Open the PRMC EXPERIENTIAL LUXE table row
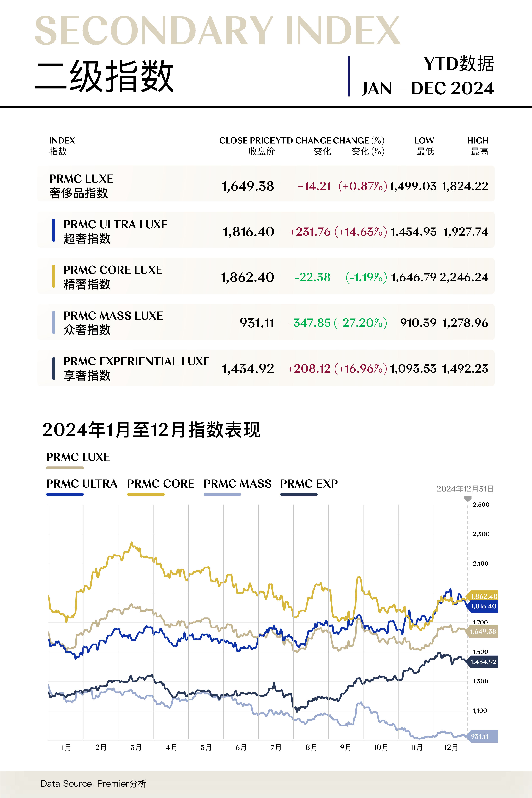The width and height of the screenshot is (532, 798). (x=266, y=368)
